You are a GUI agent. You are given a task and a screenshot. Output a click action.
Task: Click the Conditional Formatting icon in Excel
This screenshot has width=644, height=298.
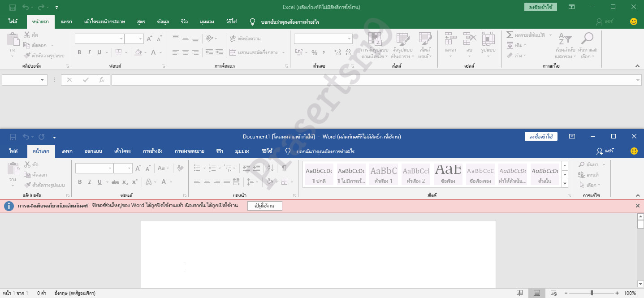pos(375,39)
